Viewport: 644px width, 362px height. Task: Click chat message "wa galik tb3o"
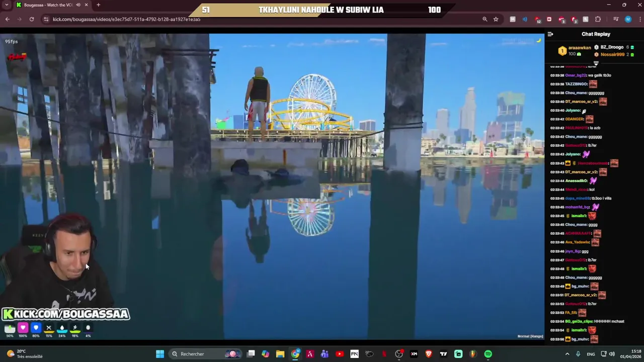(600, 75)
